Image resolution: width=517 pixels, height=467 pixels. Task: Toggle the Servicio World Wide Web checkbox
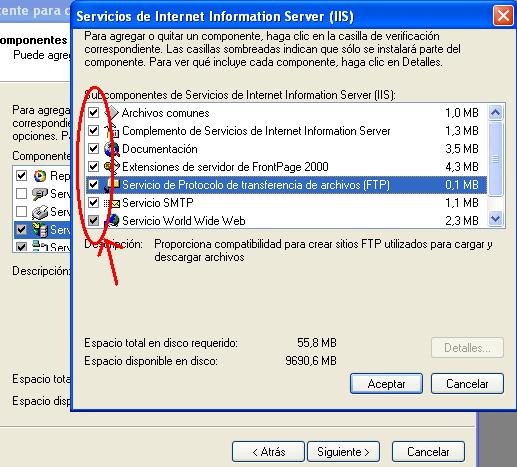(x=93, y=221)
